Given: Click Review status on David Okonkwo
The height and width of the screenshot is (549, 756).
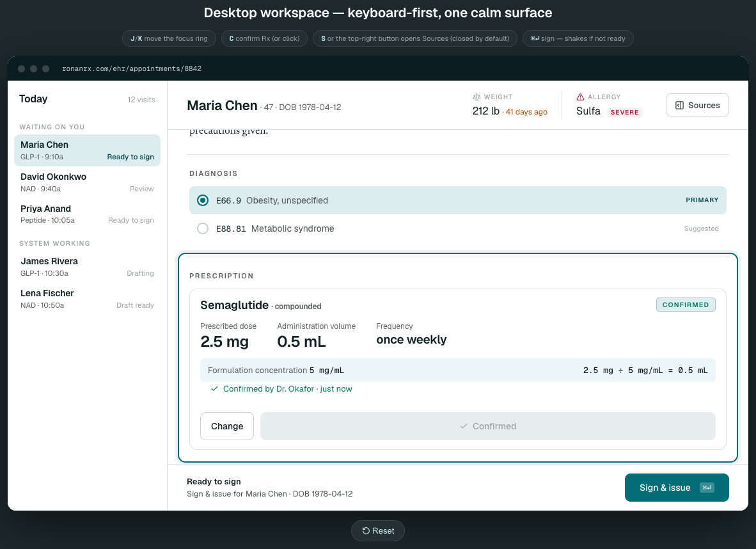Looking at the screenshot, I should coord(142,189).
